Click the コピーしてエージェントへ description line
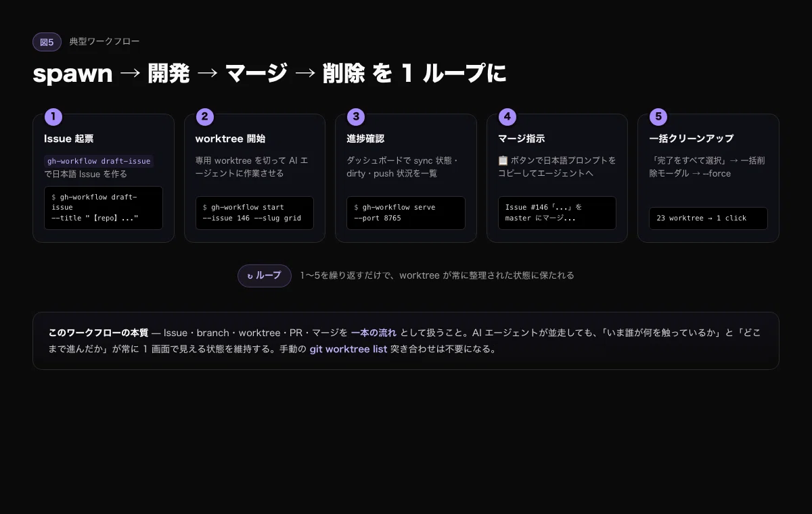The image size is (812, 514). click(x=545, y=174)
